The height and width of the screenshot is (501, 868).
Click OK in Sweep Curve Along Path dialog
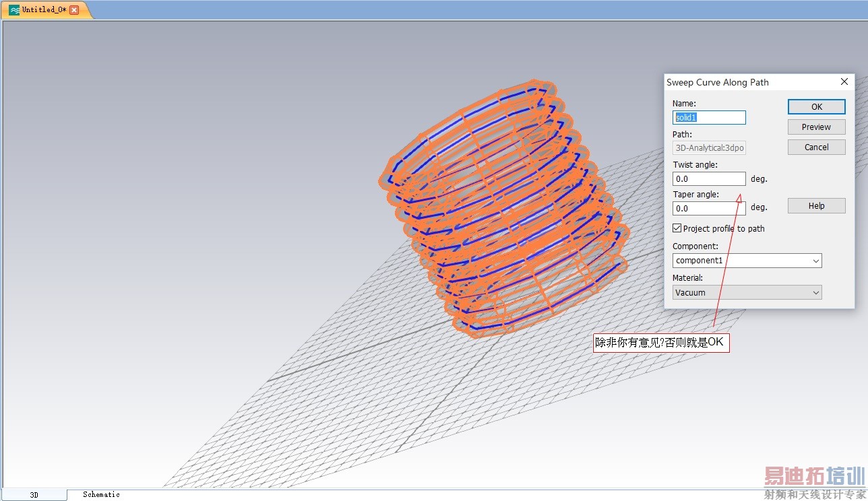pos(816,106)
